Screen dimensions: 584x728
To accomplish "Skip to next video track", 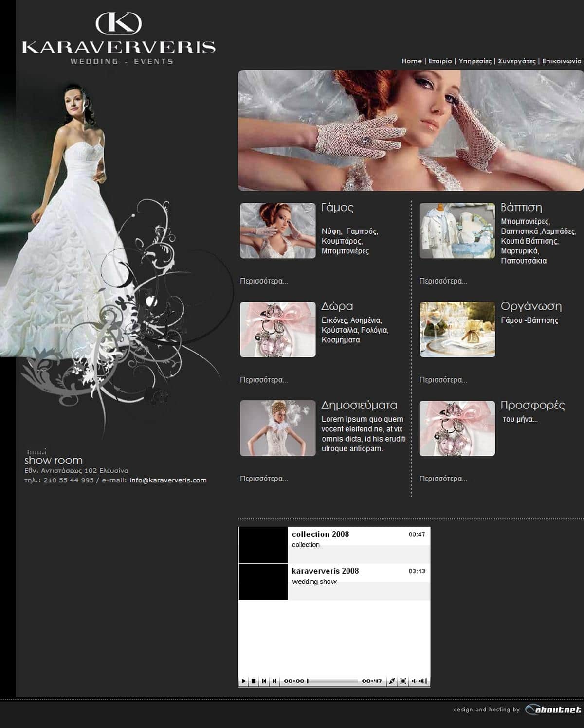I will point(274,681).
